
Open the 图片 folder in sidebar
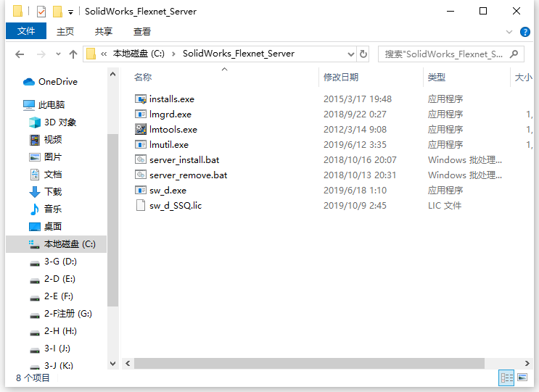pyautogui.click(x=46, y=157)
